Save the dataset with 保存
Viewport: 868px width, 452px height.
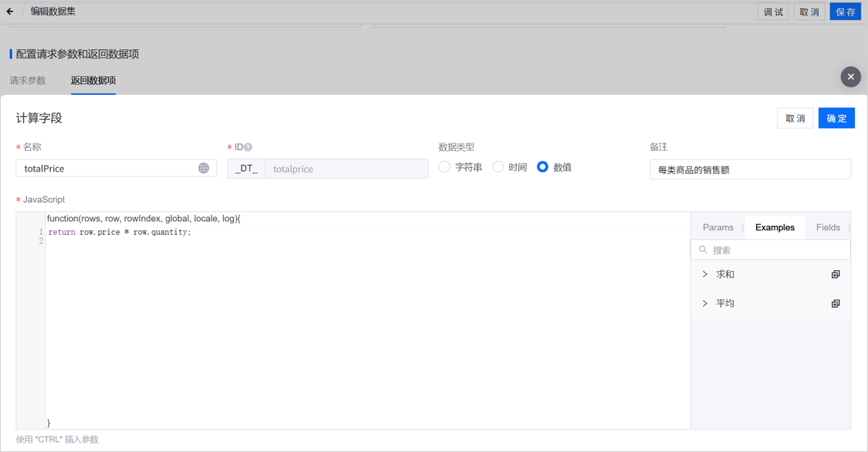[x=845, y=11]
